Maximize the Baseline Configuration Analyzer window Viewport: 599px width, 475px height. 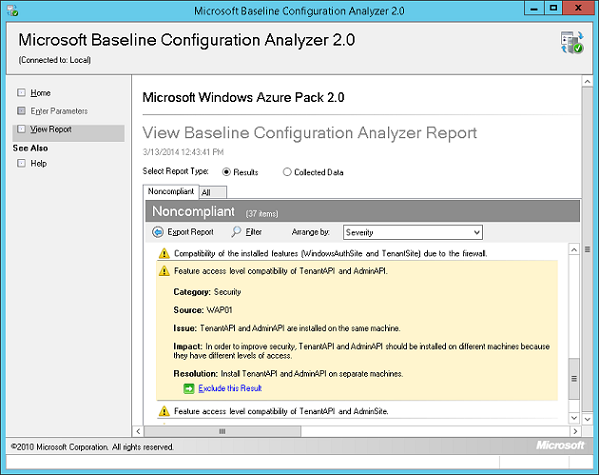click(x=553, y=8)
